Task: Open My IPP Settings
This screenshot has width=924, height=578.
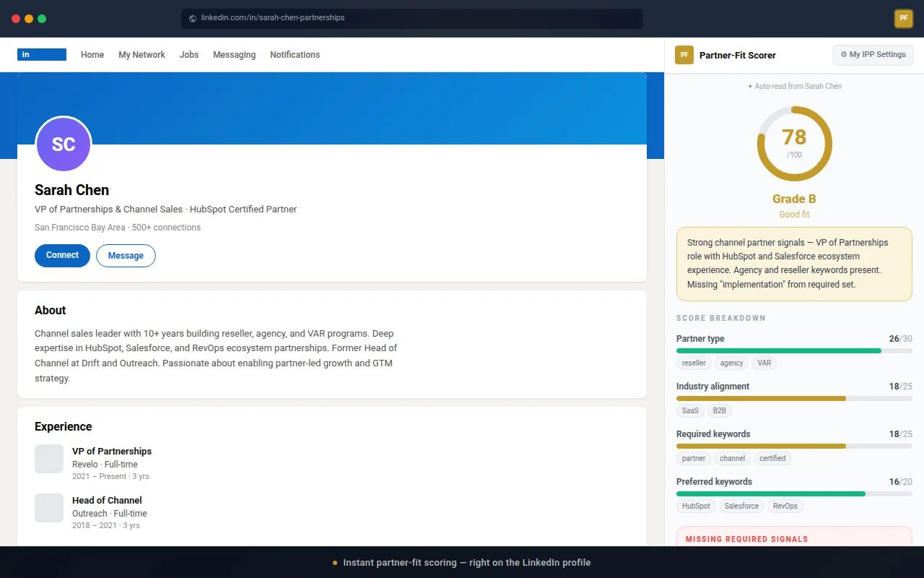Action: pyautogui.click(x=873, y=55)
